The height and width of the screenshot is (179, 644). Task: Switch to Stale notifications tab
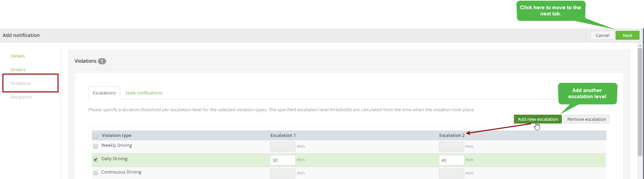coord(144,93)
